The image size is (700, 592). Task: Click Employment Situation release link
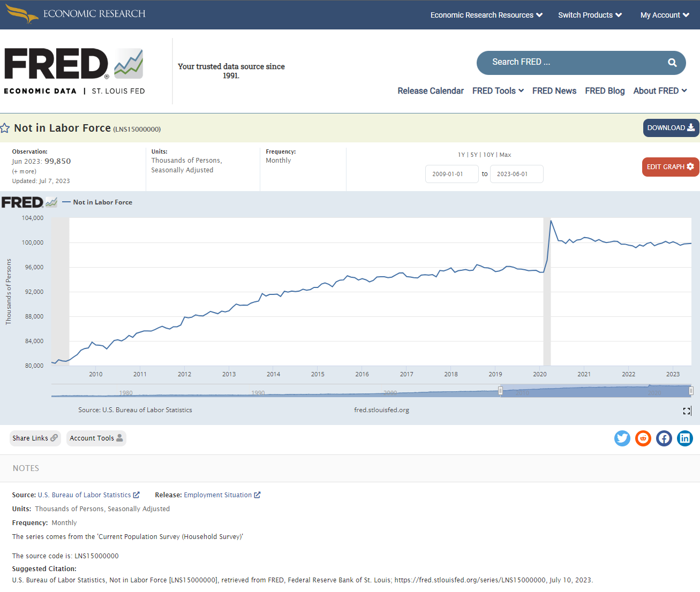click(x=217, y=495)
